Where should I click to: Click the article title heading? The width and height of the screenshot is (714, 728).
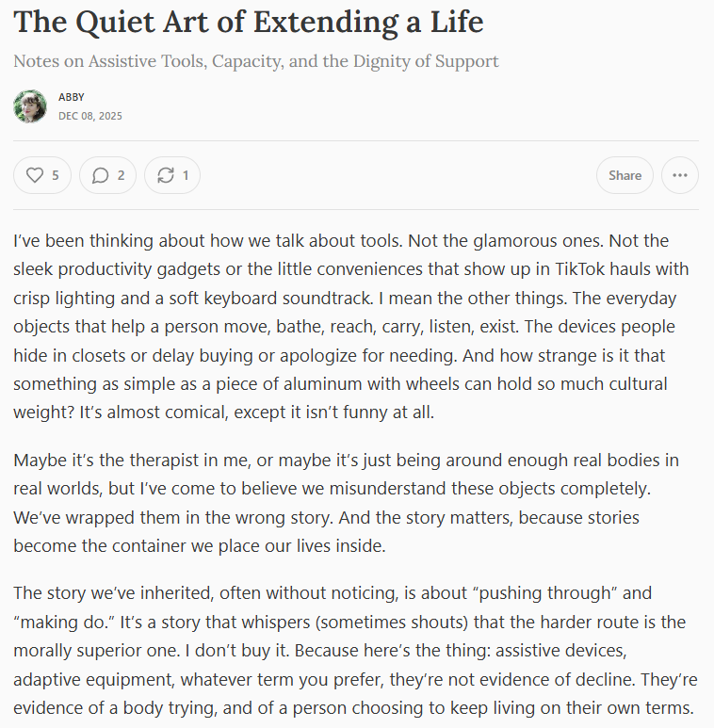coord(249,22)
